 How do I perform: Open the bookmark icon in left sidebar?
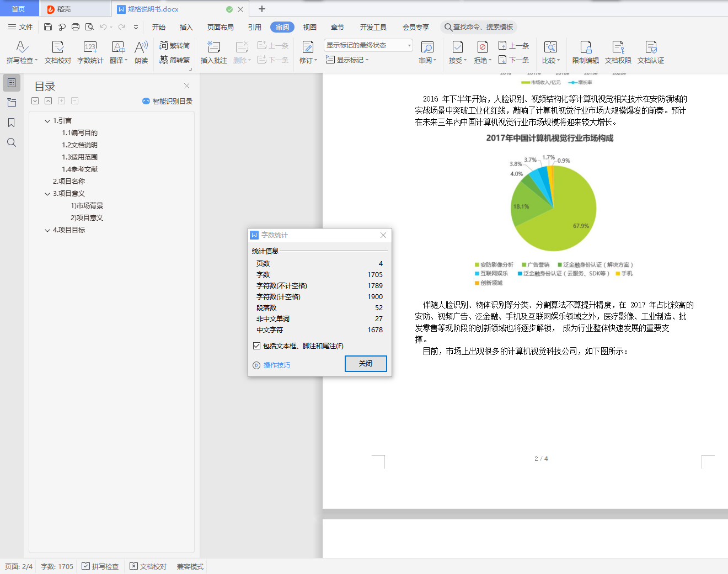tap(12, 123)
